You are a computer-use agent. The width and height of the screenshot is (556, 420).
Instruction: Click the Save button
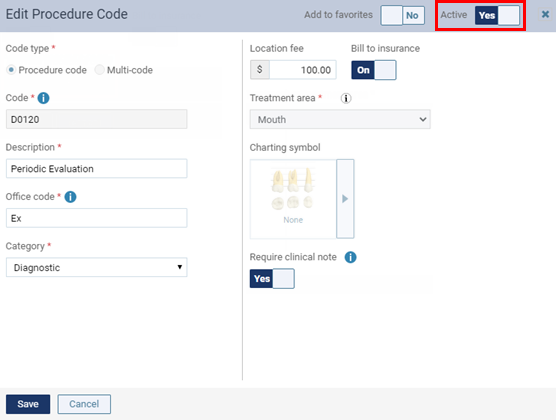(28, 404)
